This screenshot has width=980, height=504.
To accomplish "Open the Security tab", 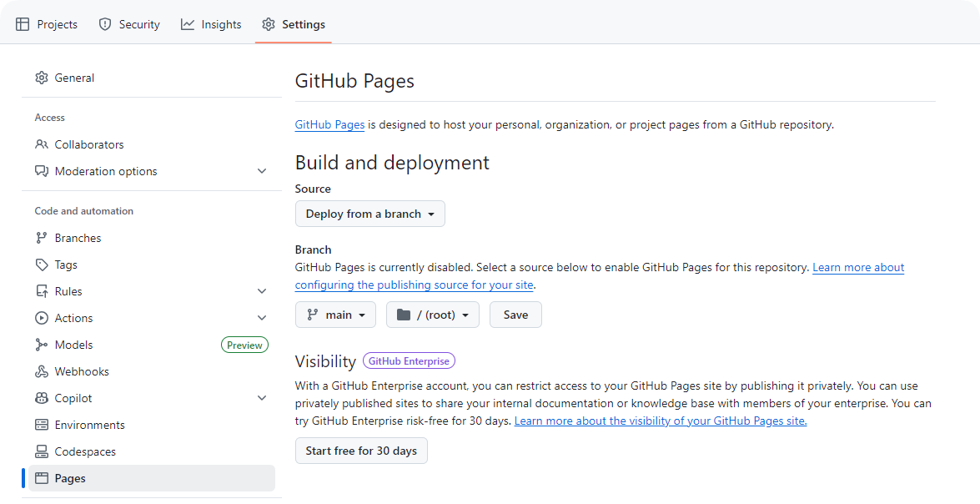I will [x=129, y=24].
